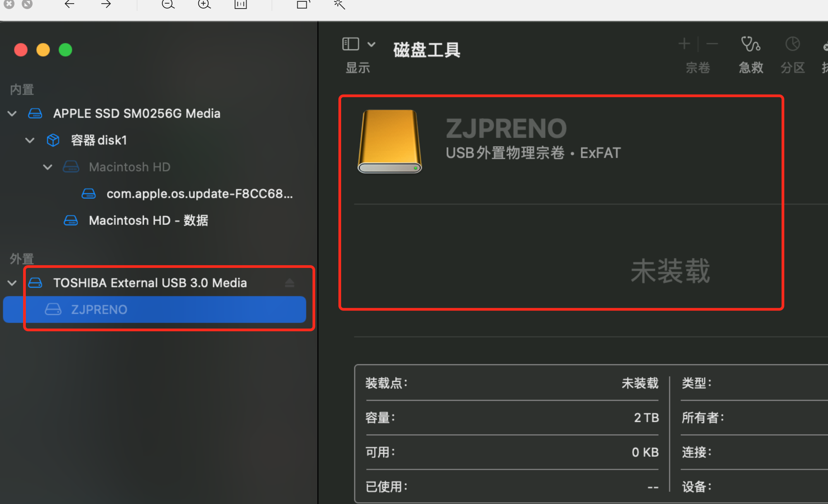Screen dimensions: 828x504
Task: Click the zoom in magnifier icon
Action: pos(205,5)
